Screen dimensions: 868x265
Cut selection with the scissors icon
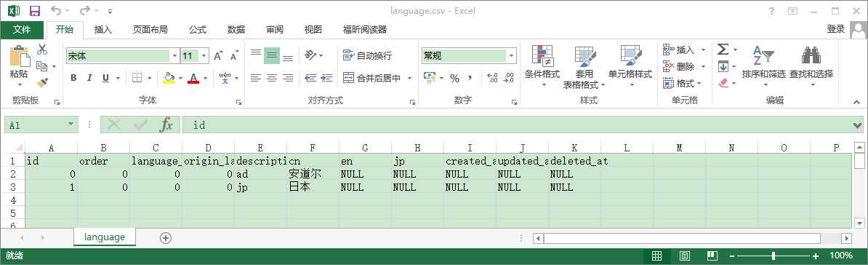tap(42, 50)
